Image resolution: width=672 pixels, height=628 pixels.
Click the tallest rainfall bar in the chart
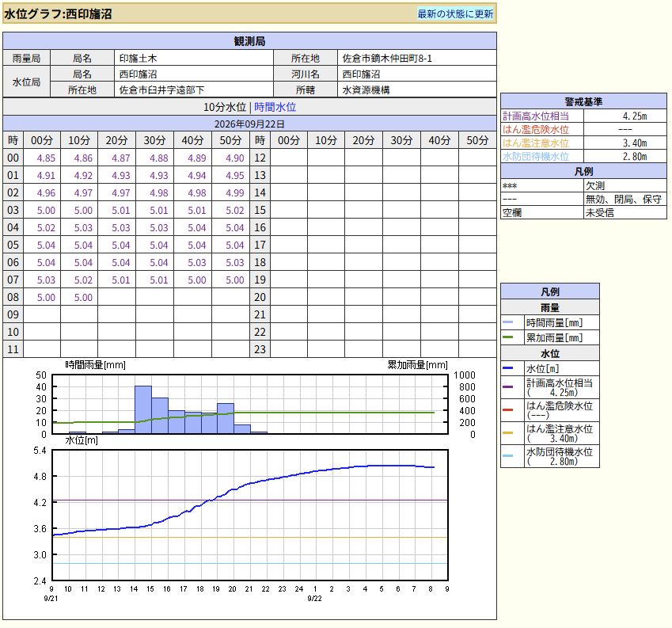click(x=143, y=409)
